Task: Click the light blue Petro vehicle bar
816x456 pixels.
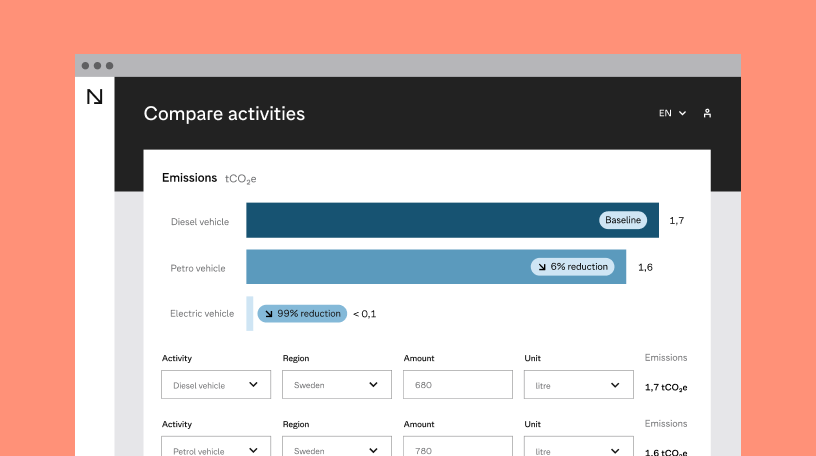Action: click(x=436, y=267)
